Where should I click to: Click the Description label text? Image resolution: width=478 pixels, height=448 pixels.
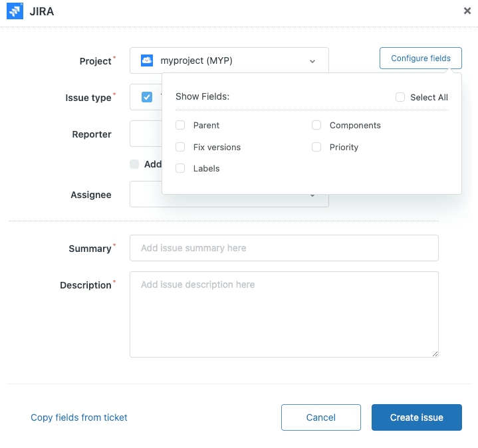pos(86,285)
